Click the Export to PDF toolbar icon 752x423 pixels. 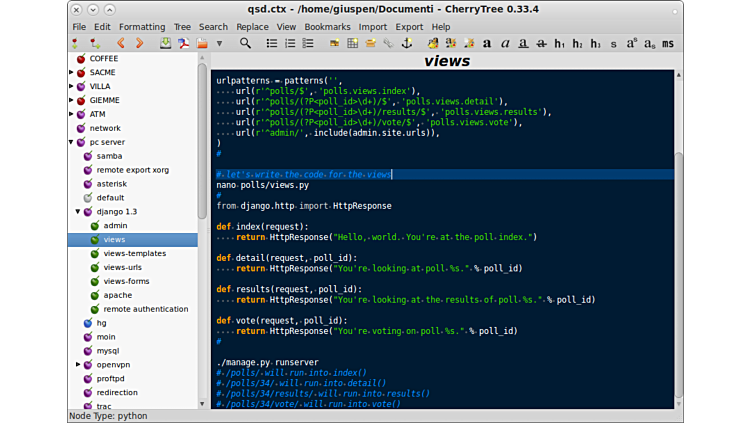[x=184, y=44]
